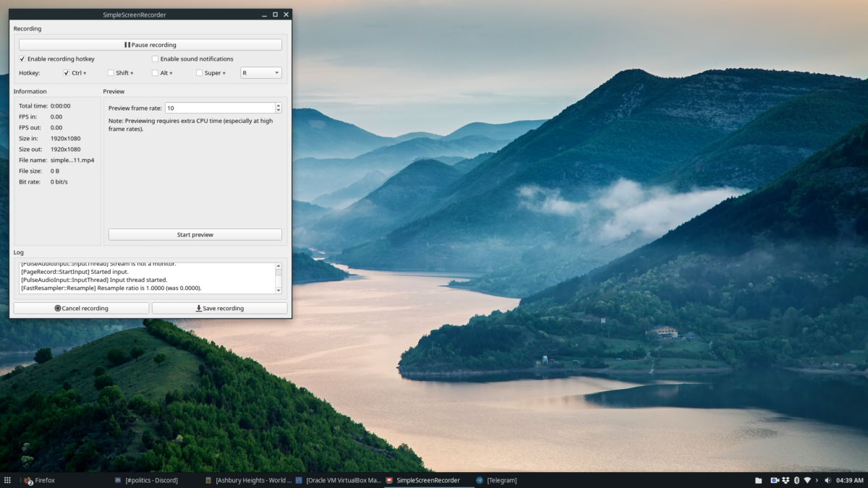The image size is (868, 488).
Task: Open the applications menu grid icon
Action: [x=7, y=480]
